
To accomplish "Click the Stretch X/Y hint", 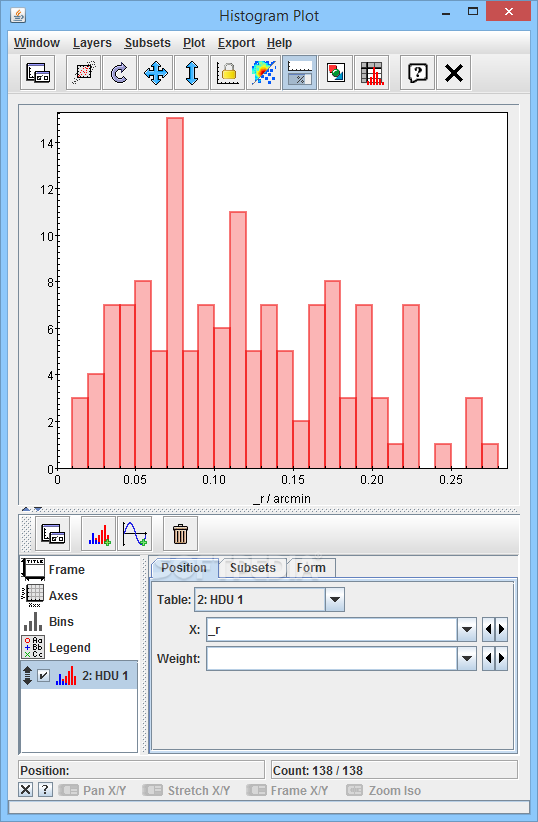I will pyautogui.click(x=187, y=791).
